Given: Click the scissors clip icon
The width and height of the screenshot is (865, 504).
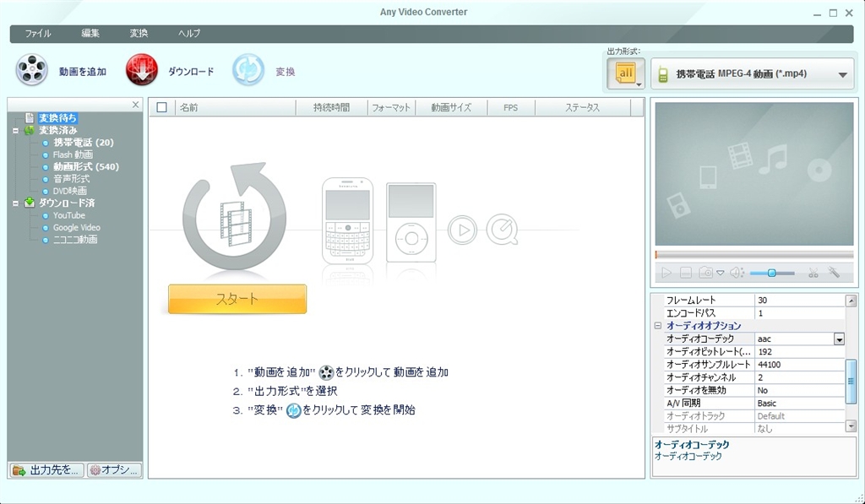Looking at the screenshot, I should (813, 273).
